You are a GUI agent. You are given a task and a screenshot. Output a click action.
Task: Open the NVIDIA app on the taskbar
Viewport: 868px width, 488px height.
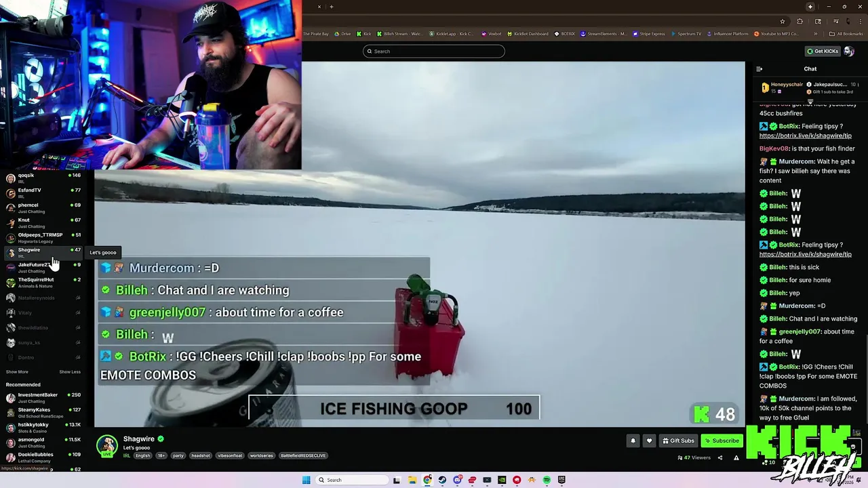[502, 480]
